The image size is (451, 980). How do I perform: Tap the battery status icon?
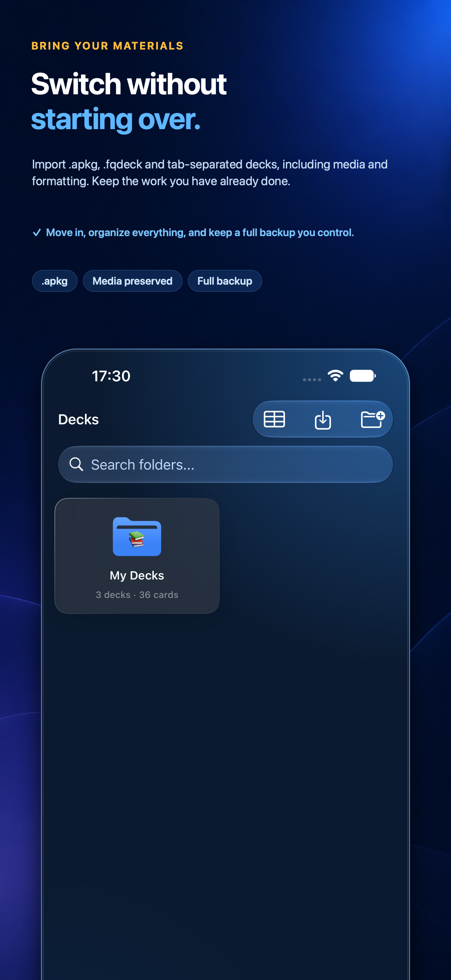coord(363,376)
